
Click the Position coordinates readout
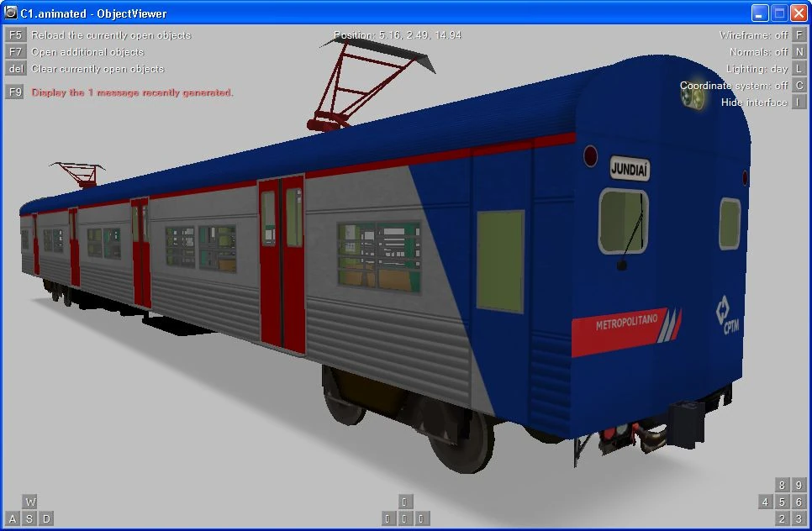[x=398, y=35]
